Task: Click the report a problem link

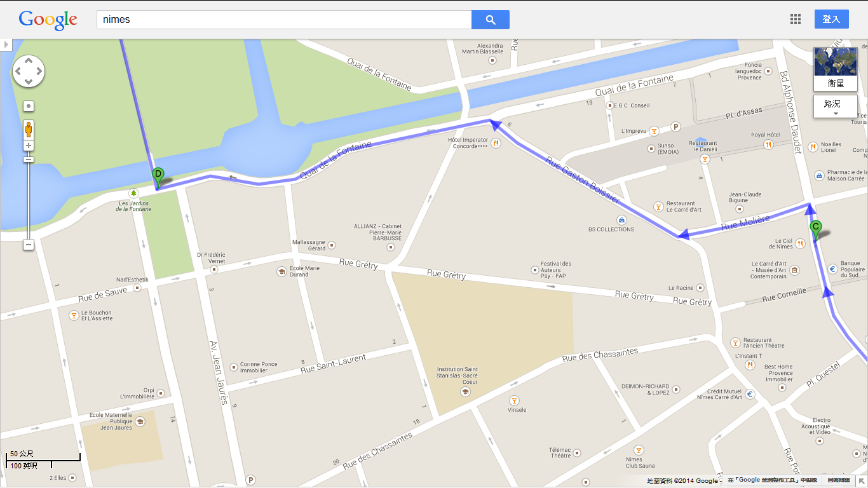Action: [838, 480]
